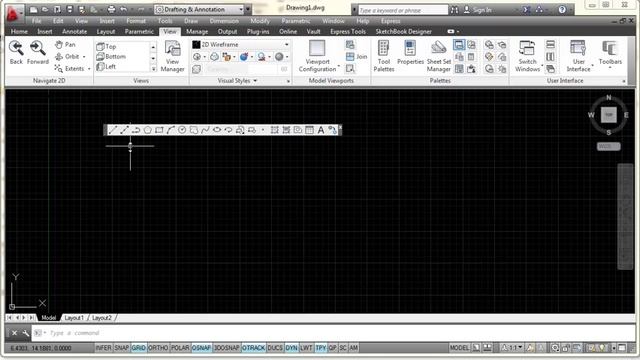Toggle POLAR tracking in the status bar
640x360 pixels.
180,348
